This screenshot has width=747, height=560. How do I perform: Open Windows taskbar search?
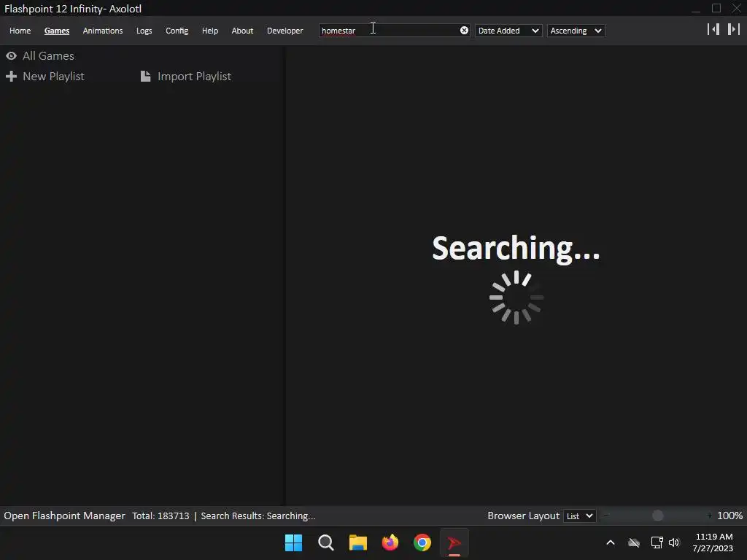point(326,542)
